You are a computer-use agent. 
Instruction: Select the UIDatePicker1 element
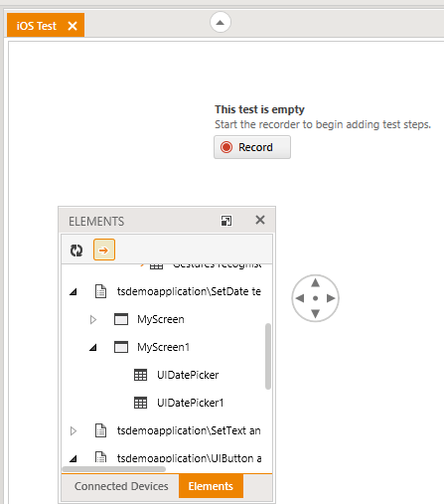click(191, 403)
